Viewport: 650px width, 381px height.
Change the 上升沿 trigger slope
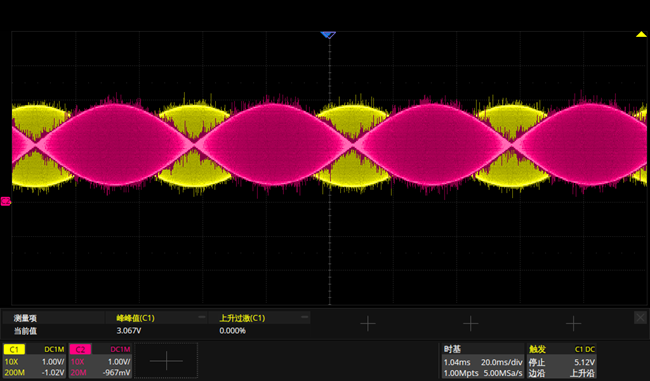coord(582,373)
